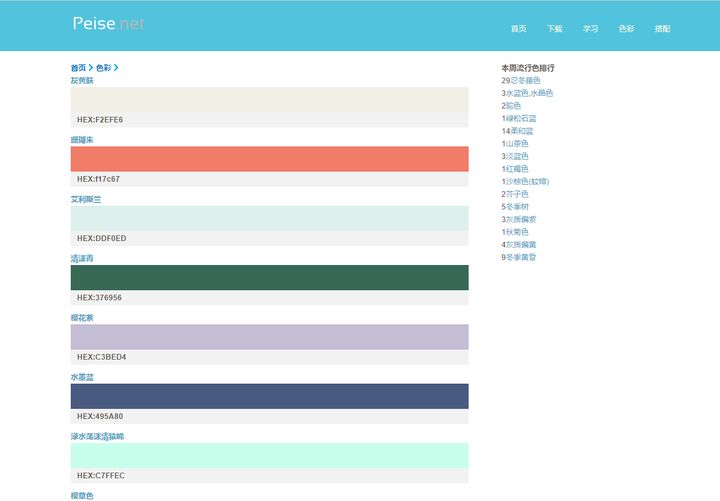Click the C3BED4 lavender color swatch
The image size is (720, 501).
[270, 337]
